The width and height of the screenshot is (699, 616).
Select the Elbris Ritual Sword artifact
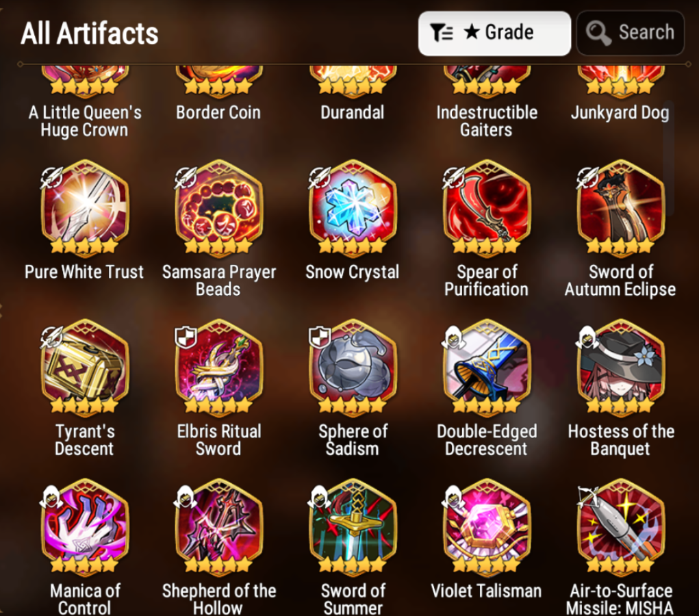click(x=219, y=368)
